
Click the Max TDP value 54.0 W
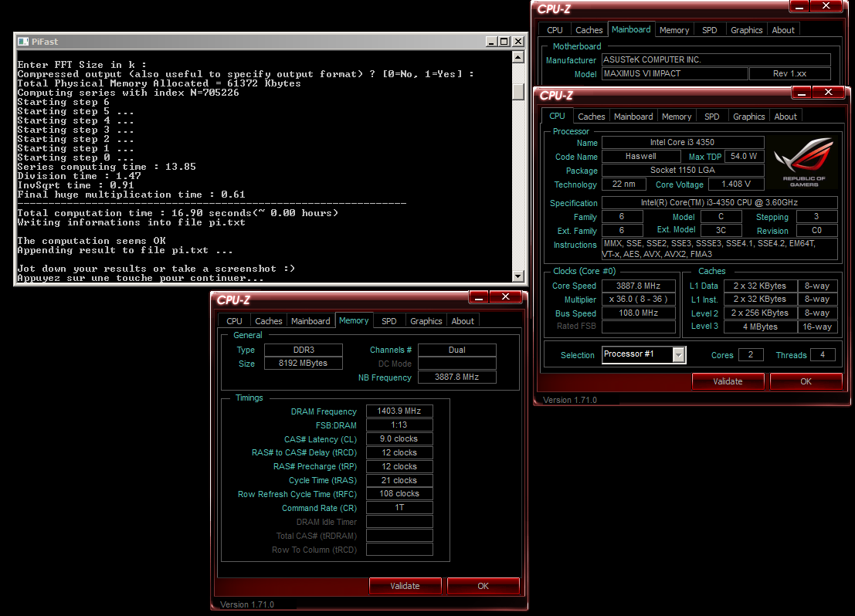(x=744, y=157)
